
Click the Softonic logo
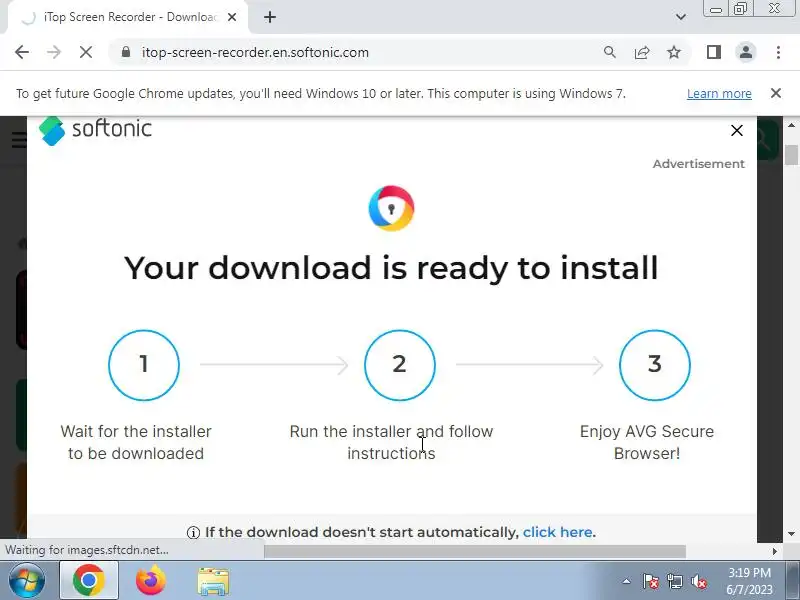tap(95, 130)
